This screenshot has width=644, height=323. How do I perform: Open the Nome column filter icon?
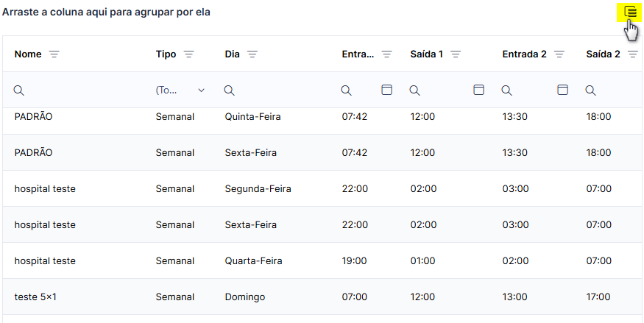[54, 54]
